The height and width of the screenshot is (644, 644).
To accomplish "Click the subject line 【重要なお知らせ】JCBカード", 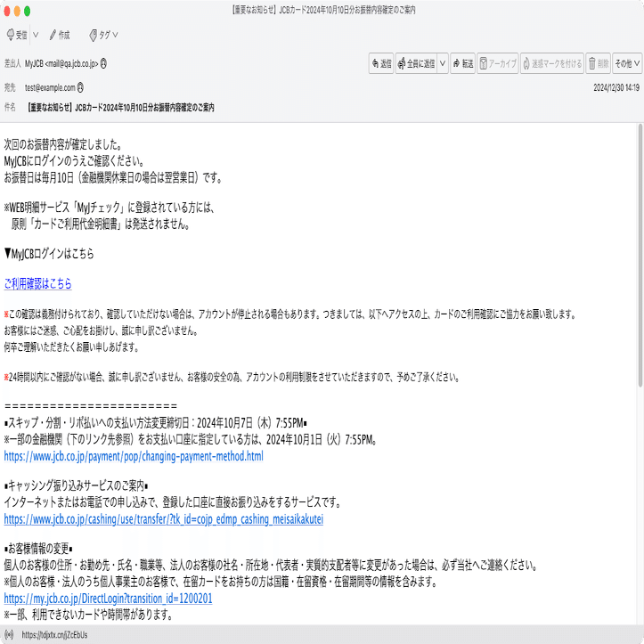I will pos(121,108).
